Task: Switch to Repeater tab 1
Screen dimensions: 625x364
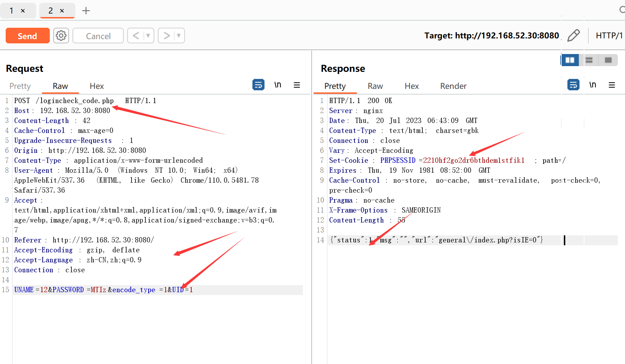Action: pos(11,11)
